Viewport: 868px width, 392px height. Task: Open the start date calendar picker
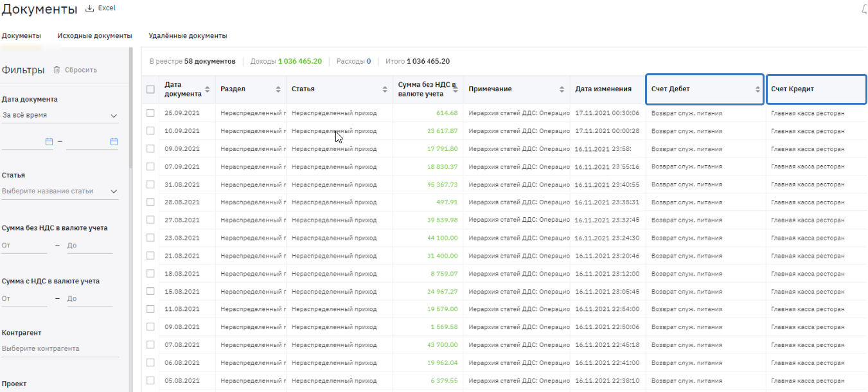click(49, 141)
